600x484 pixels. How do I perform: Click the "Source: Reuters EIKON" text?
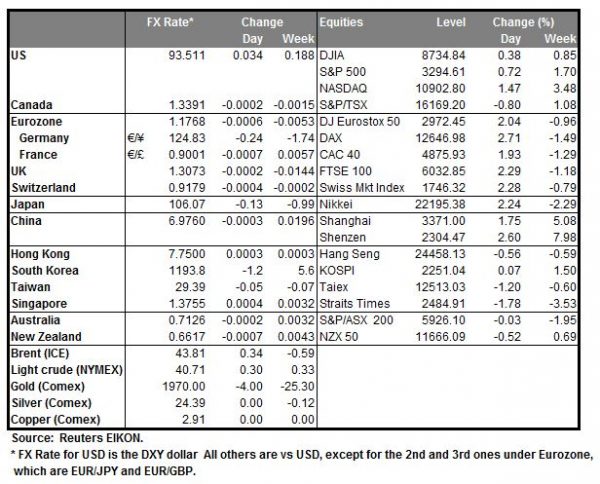70,438
